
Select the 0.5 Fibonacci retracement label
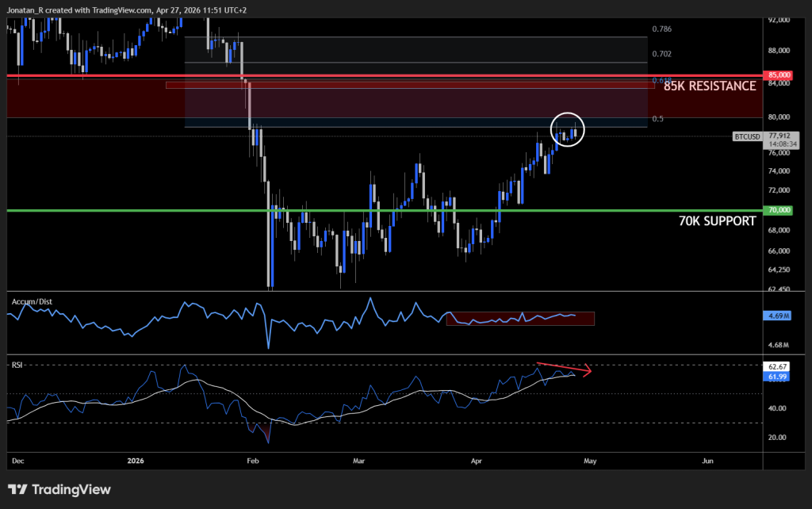[658, 118]
